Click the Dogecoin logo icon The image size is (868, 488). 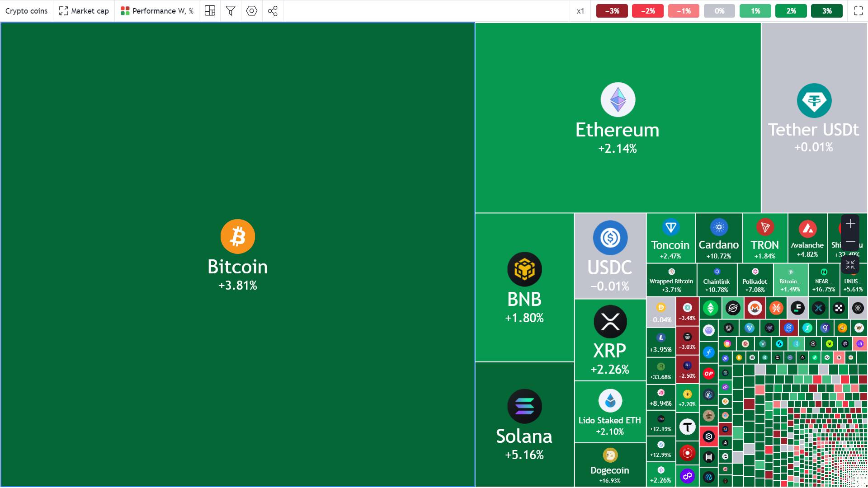pos(610,455)
